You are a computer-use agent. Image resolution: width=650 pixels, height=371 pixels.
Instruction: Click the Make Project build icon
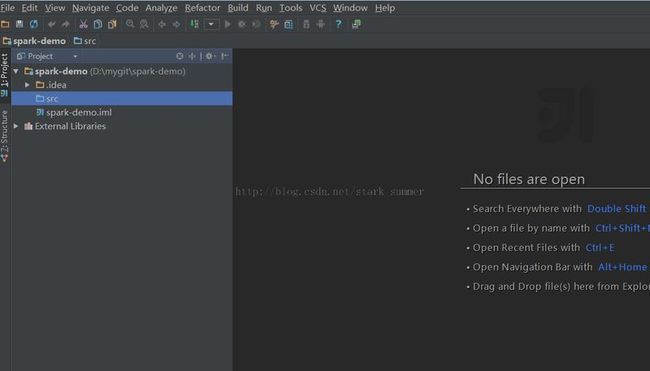coord(194,24)
